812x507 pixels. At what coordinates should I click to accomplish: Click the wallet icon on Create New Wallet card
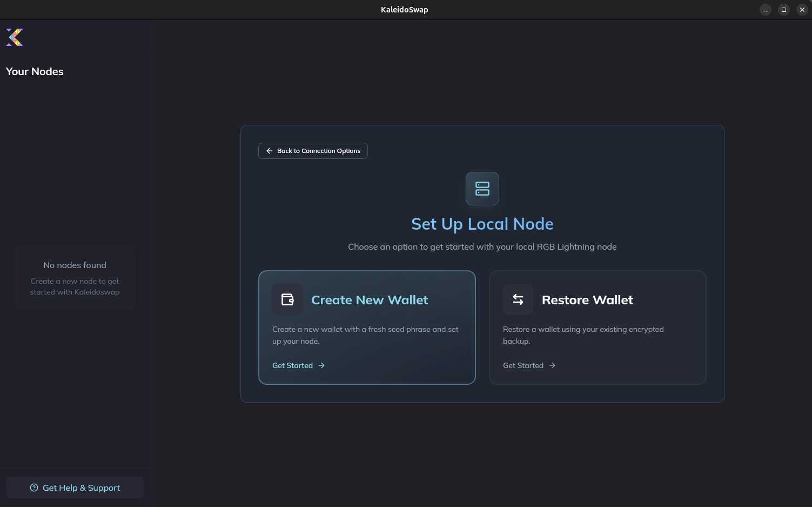point(287,299)
